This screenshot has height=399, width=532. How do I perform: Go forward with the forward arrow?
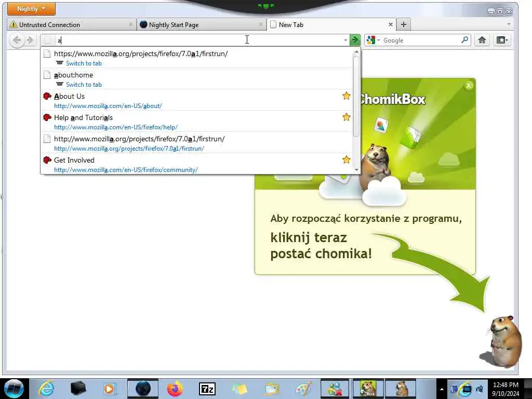click(30, 41)
